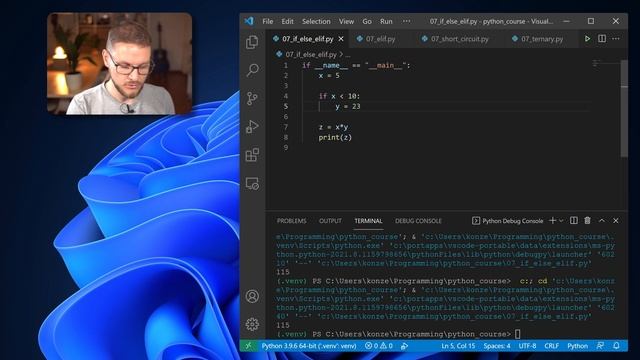Viewport: 640px width, 360px height.
Task: Open the Run and Debug view
Action: click(252, 127)
